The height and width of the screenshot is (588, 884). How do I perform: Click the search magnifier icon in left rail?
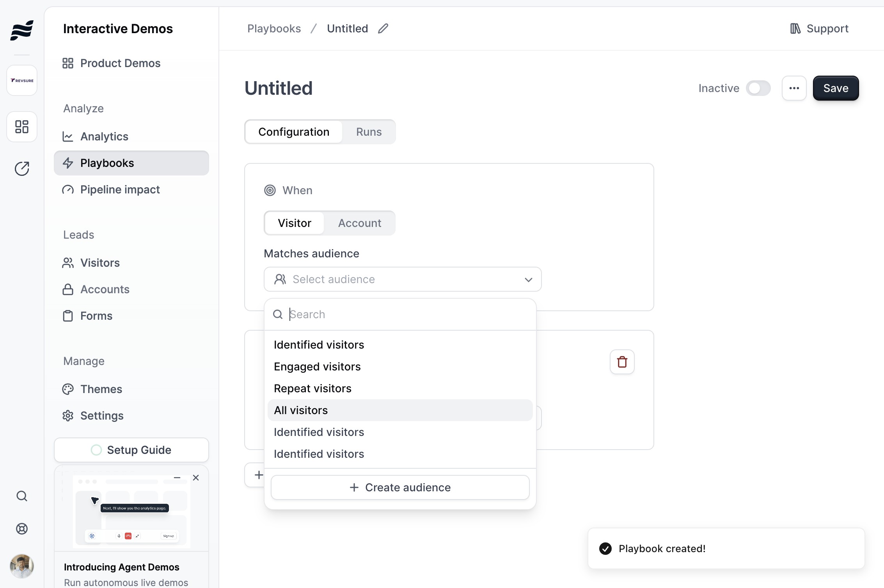22,496
